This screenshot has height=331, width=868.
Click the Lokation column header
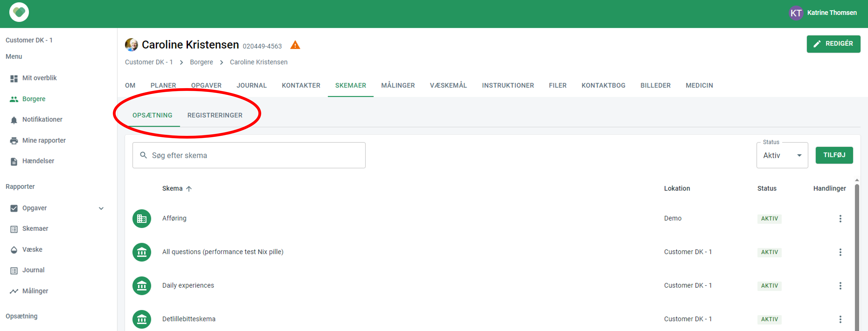click(x=677, y=189)
